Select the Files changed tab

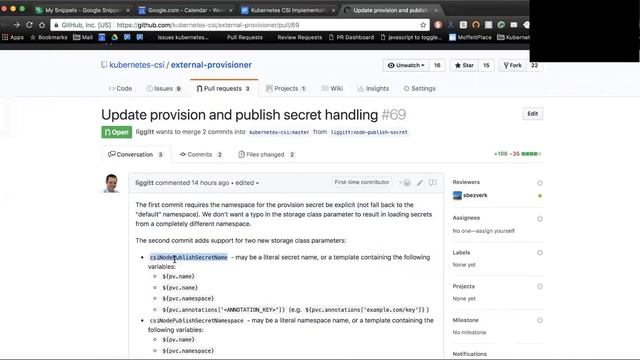[x=267, y=155]
